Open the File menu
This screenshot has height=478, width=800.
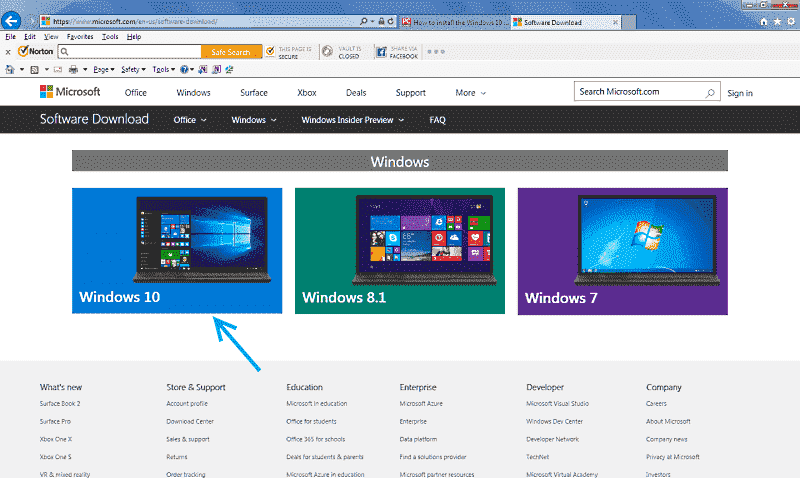tap(10, 37)
